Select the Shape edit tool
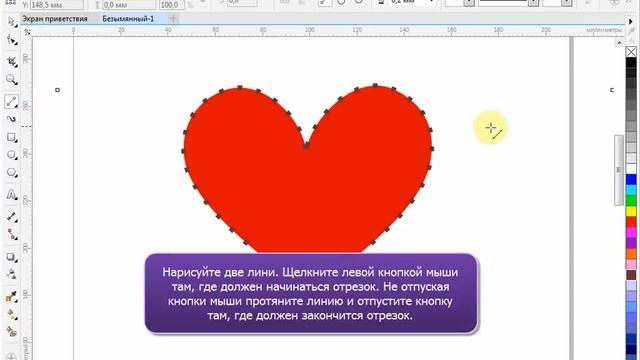Image resolution: width=640 pixels, height=360 pixels. (x=11, y=40)
